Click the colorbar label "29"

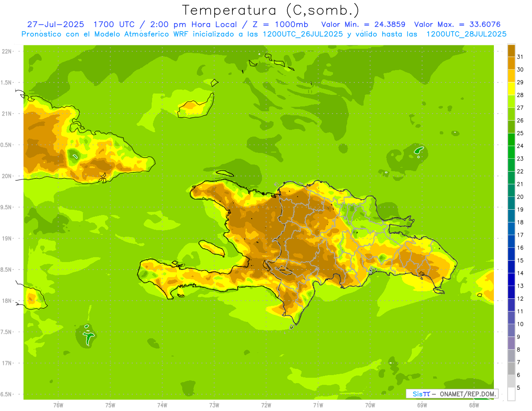(520, 82)
